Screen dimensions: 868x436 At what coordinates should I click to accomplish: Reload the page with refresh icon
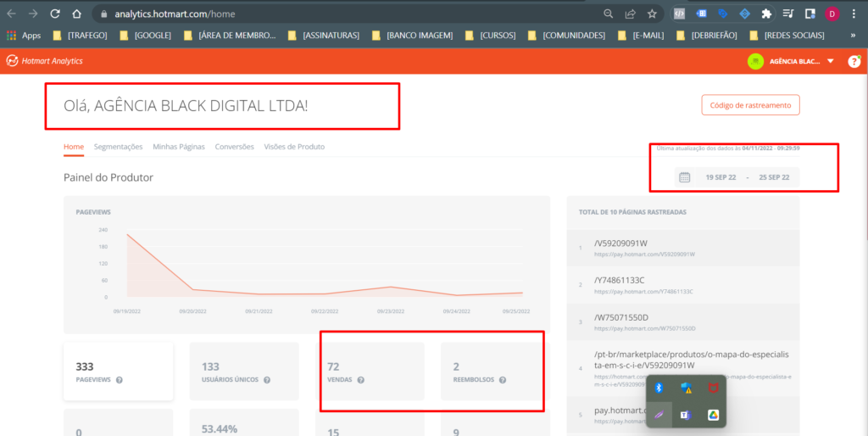(x=55, y=14)
